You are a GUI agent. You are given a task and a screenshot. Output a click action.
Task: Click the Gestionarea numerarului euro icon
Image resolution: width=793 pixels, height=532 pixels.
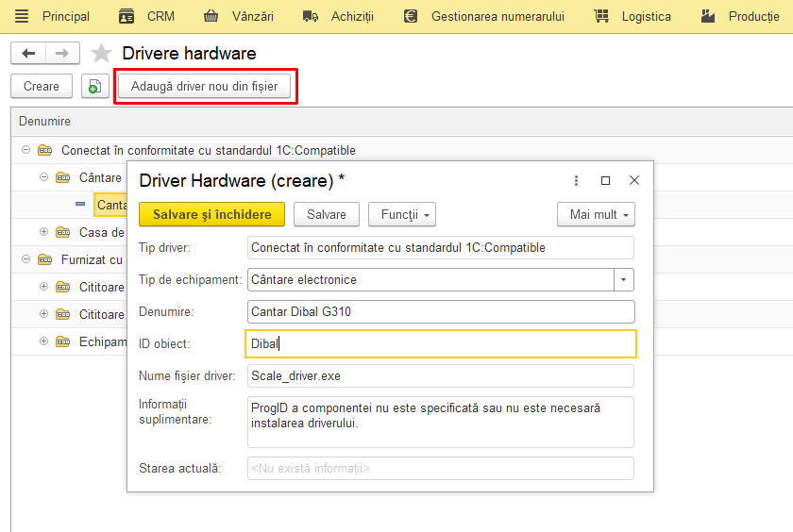(410, 17)
